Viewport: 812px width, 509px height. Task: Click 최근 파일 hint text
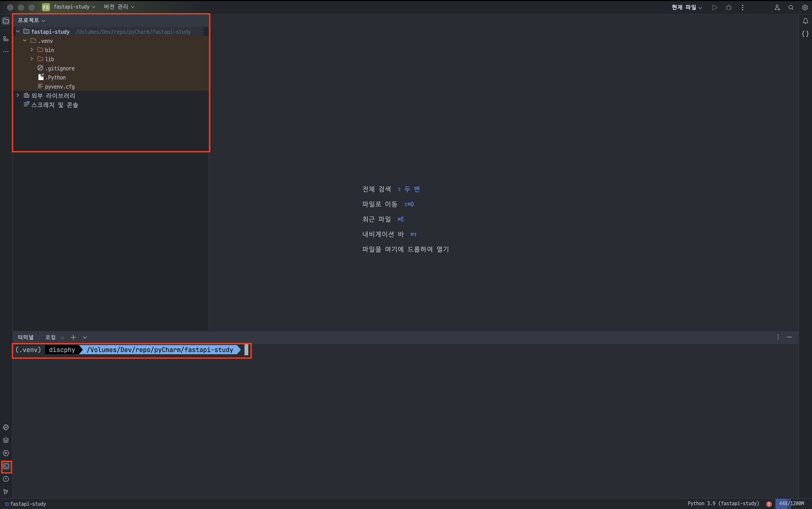coord(376,219)
